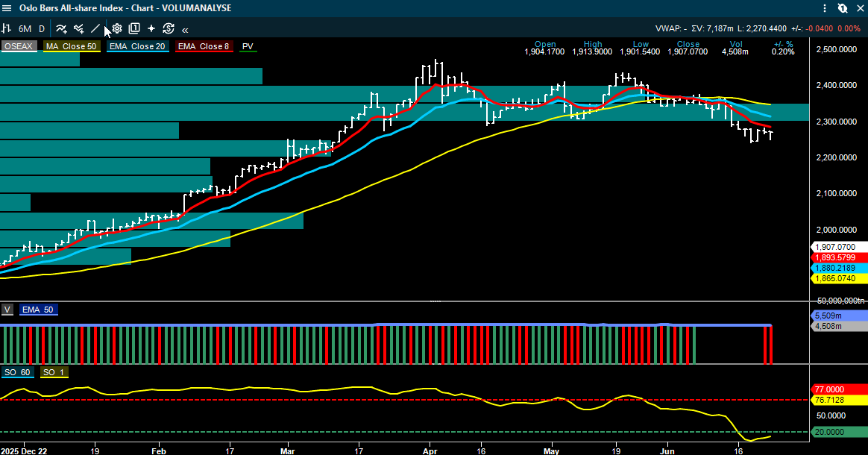
Task: Click the 2025 Dec 22 date label
Action: (x=24, y=451)
